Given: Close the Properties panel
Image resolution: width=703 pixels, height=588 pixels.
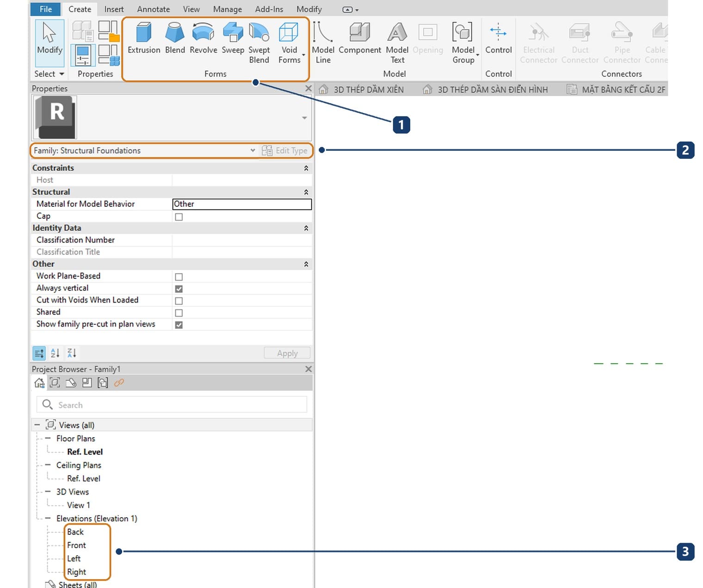Looking at the screenshot, I should tap(308, 88).
